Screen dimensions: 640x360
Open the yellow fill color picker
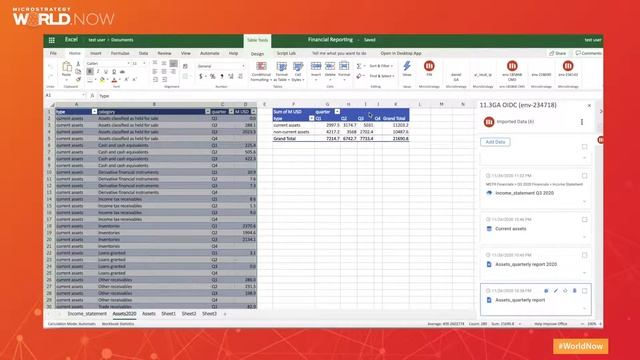(x=102, y=80)
